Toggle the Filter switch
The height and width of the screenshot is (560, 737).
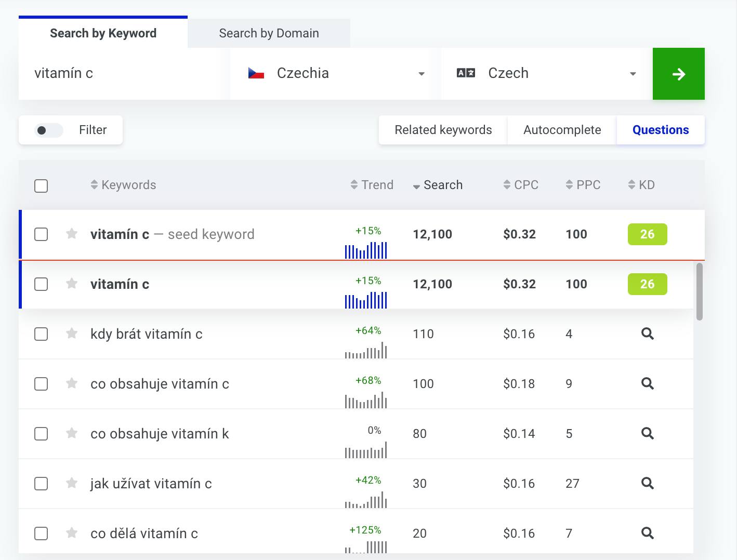[48, 130]
